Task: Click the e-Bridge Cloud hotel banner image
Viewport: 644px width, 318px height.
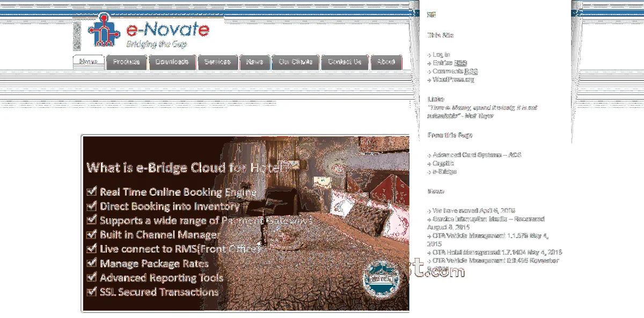Action: pyautogui.click(x=245, y=224)
